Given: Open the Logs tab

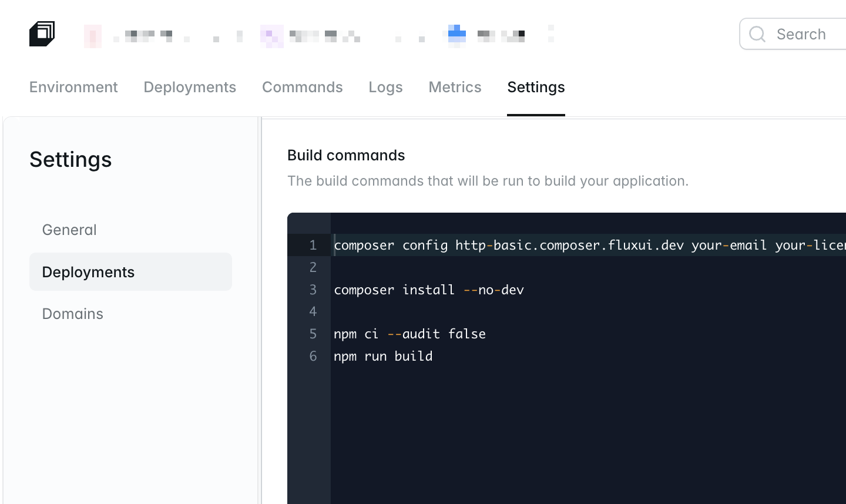Looking at the screenshot, I should tap(385, 87).
